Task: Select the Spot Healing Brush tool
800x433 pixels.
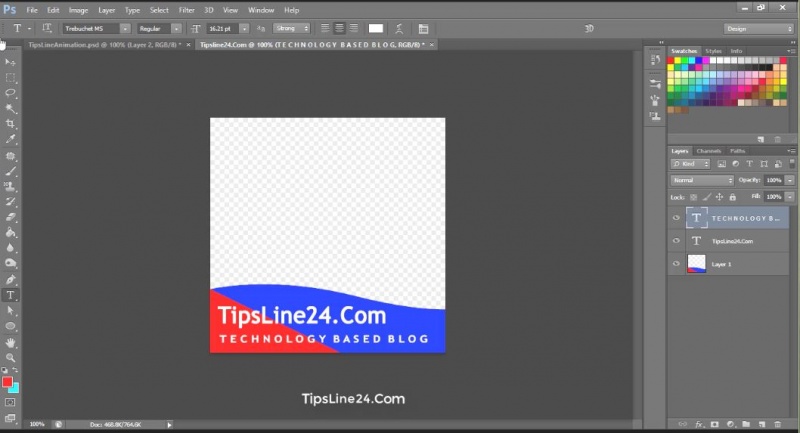Action: (10, 156)
